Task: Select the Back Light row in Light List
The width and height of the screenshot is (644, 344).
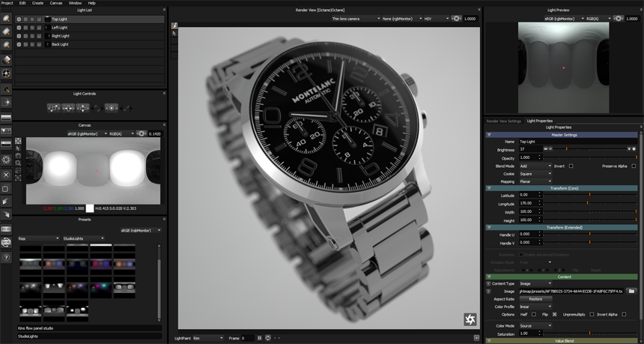Action: pos(90,44)
